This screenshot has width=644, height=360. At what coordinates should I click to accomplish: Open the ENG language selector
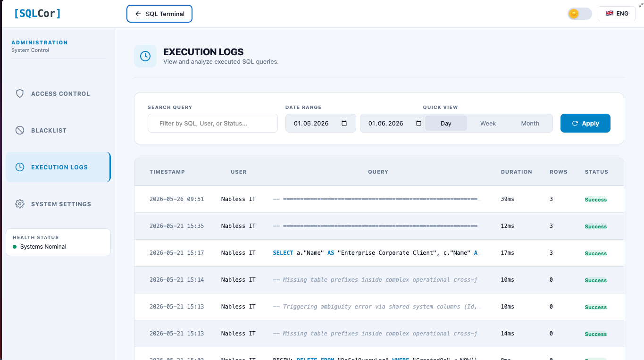click(616, 14)
